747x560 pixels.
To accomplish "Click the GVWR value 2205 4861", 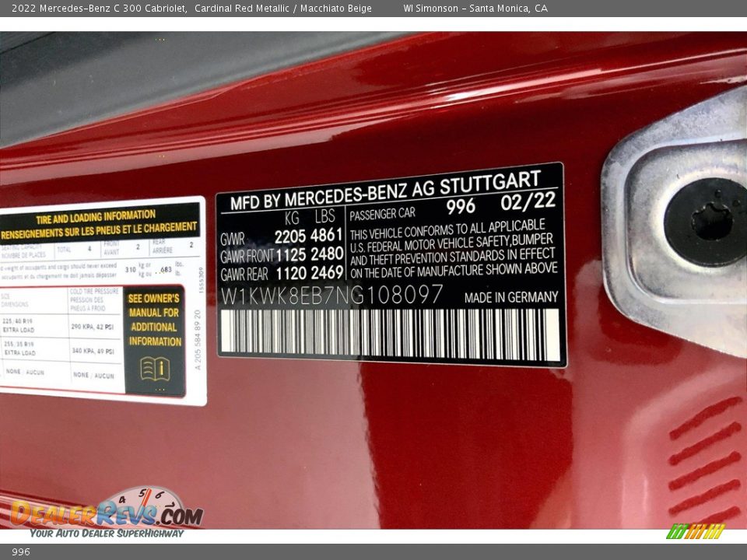I will tap(308, 236).
